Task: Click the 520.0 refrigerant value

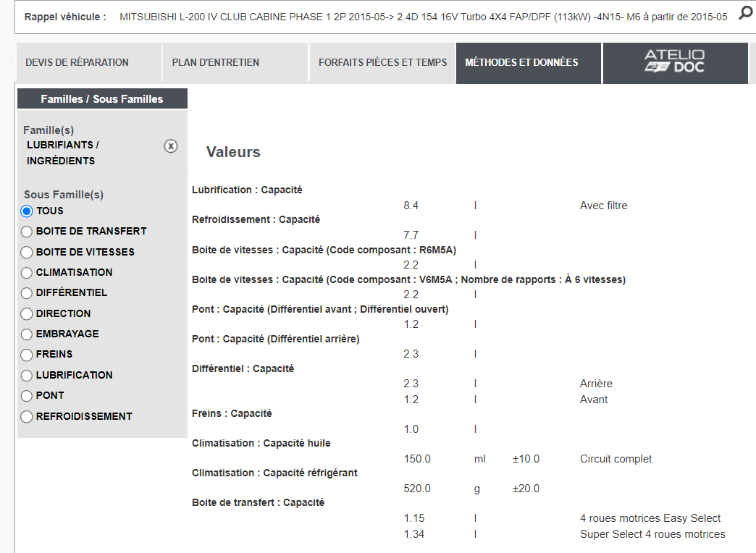Action: point(417,489)
